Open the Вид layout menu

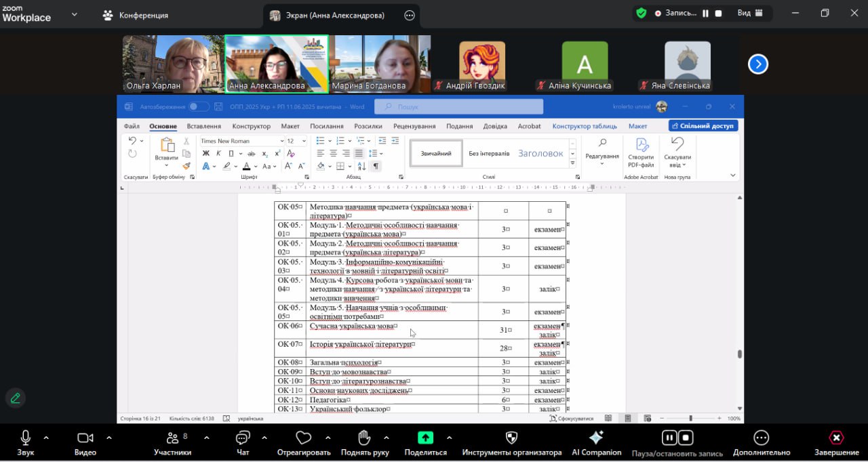750,13
